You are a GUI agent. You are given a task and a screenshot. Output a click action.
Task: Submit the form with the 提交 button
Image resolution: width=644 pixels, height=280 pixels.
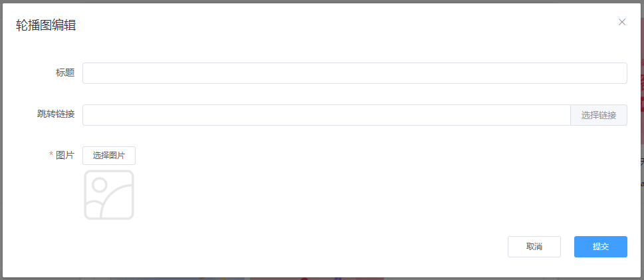click(600, 247)
